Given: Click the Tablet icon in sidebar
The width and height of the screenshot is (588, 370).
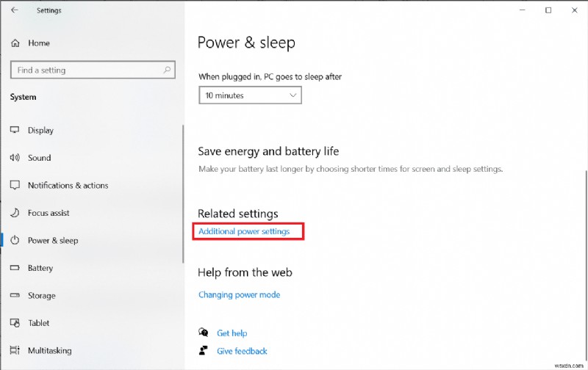Looking at the screenshot, I should pyautogui.click(x=14, y=323).
